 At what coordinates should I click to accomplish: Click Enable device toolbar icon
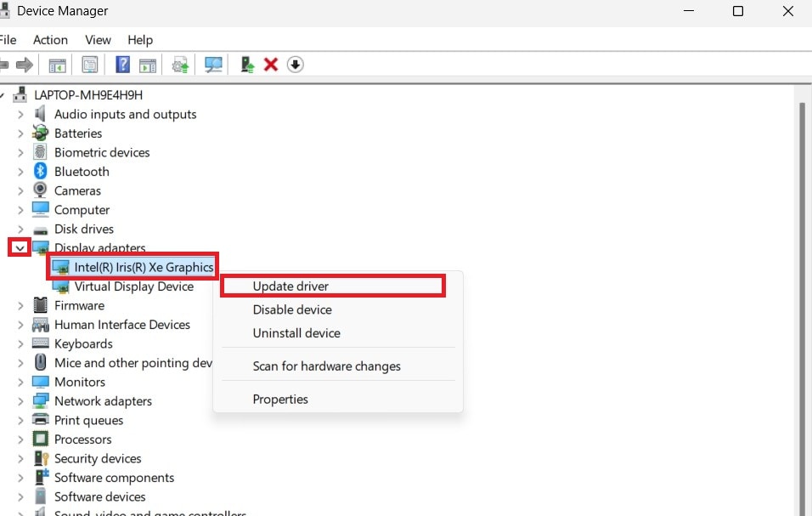click(247, 65)
